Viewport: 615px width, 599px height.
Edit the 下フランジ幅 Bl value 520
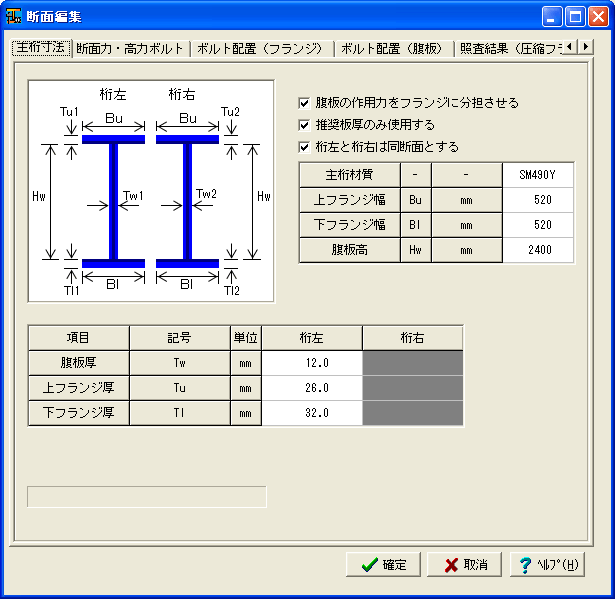pos(538,225)
